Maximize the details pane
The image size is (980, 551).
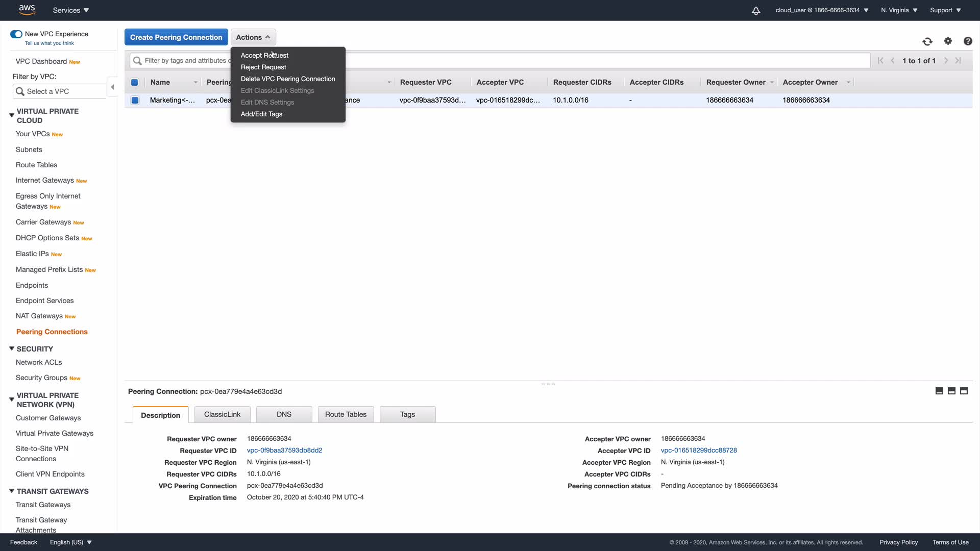coord(964,391)
